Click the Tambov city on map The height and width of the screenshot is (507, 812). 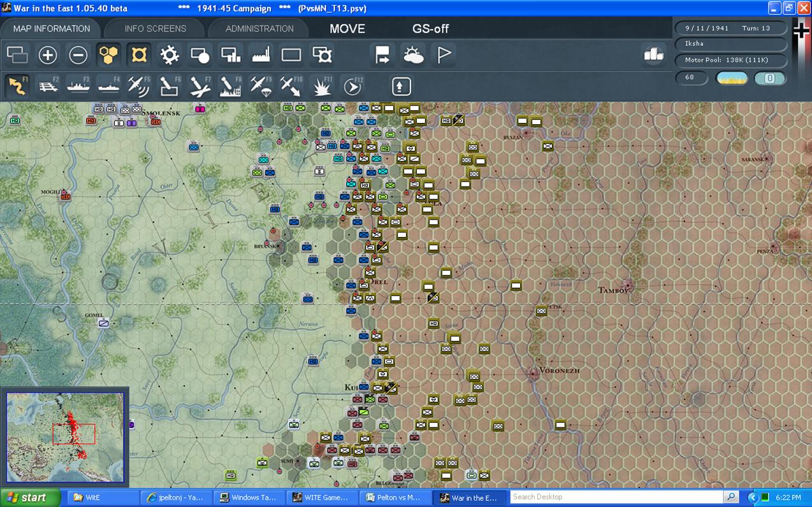(x=628, y=285)
